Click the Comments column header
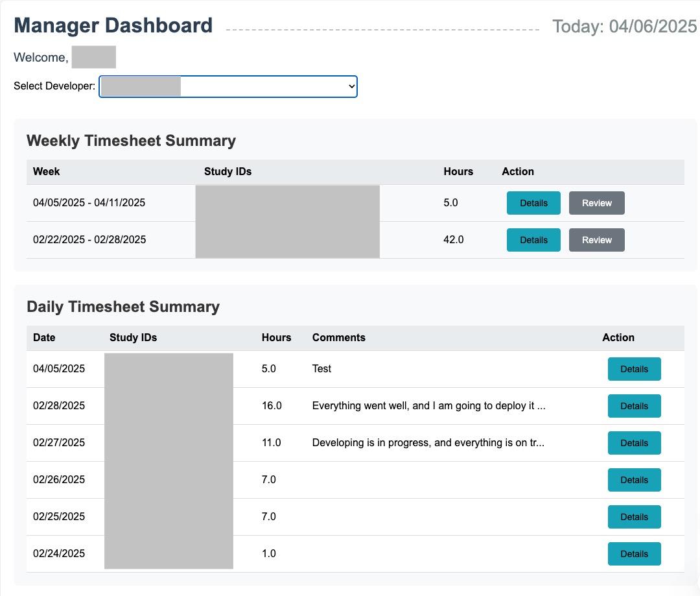Screen dimensions: 700x596 [338, 338]
